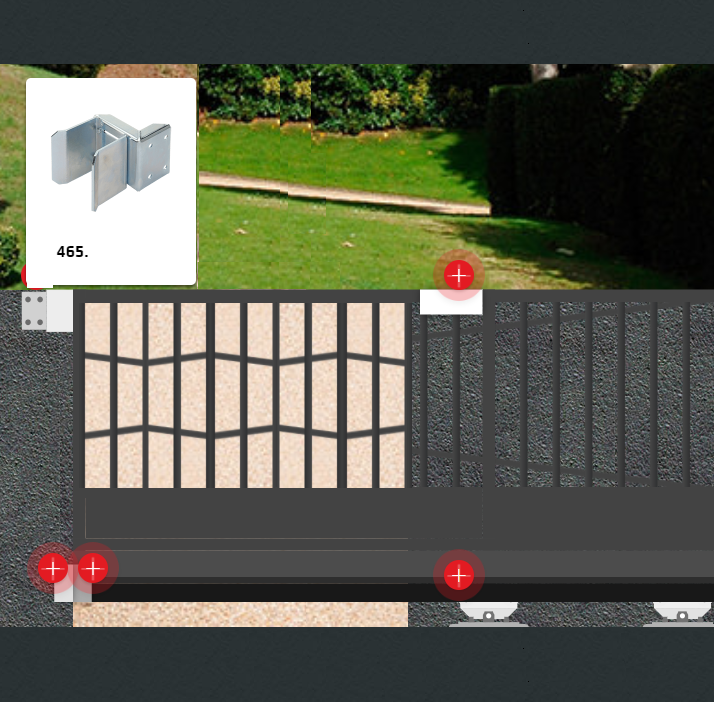Image resolution: width=714 pixels, height=702 pixels.
Task: Click the gate panel with beige infill bars
Action: click(x=245, y=395)
